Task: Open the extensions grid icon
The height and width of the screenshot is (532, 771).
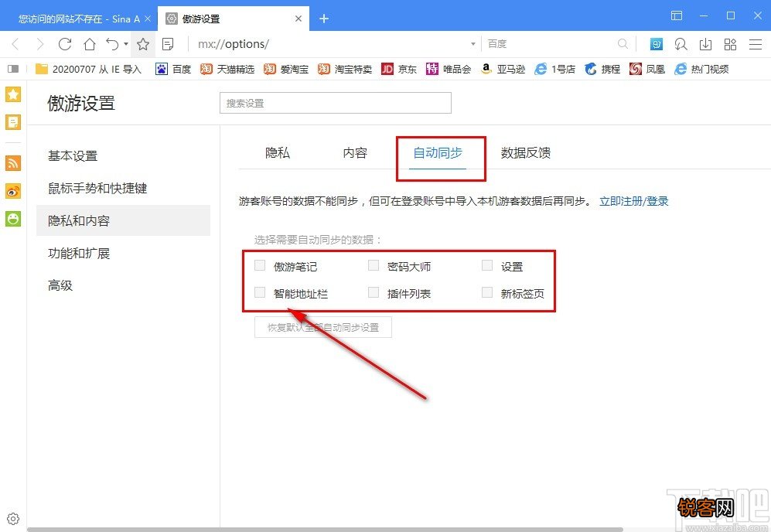Action: (x=730, y=44)
